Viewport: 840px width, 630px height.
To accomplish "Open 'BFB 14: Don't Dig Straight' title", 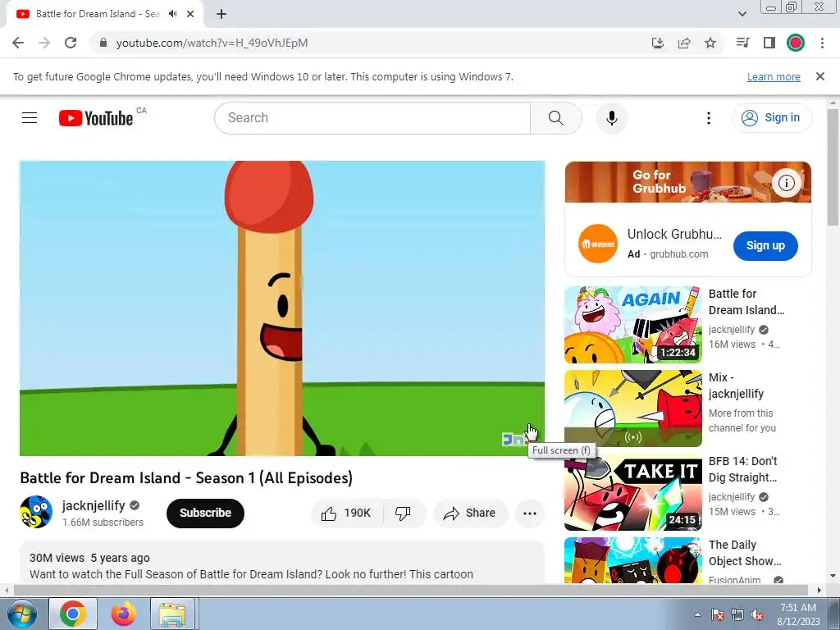I will click(743, 469).
